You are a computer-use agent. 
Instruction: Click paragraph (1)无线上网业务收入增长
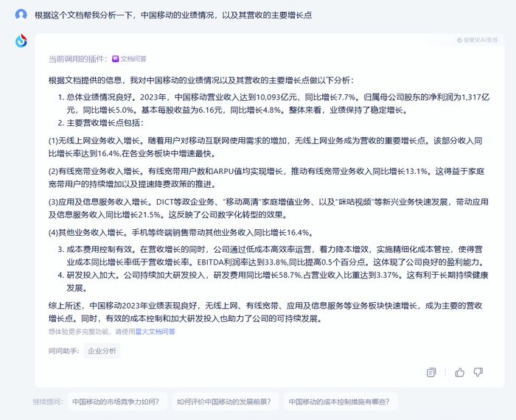coord(265,147)
